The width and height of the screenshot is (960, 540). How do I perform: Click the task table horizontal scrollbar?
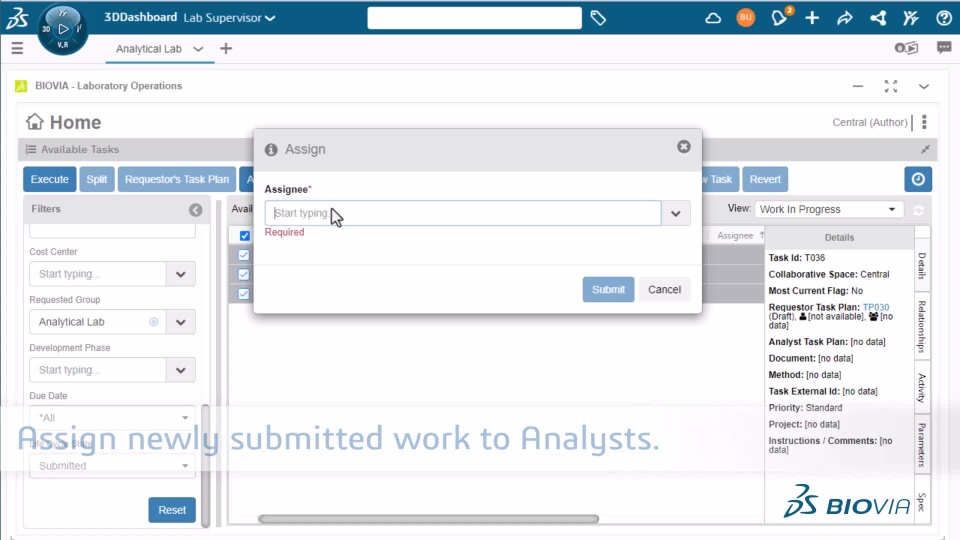pyautogui.click(x=429, y=519)
